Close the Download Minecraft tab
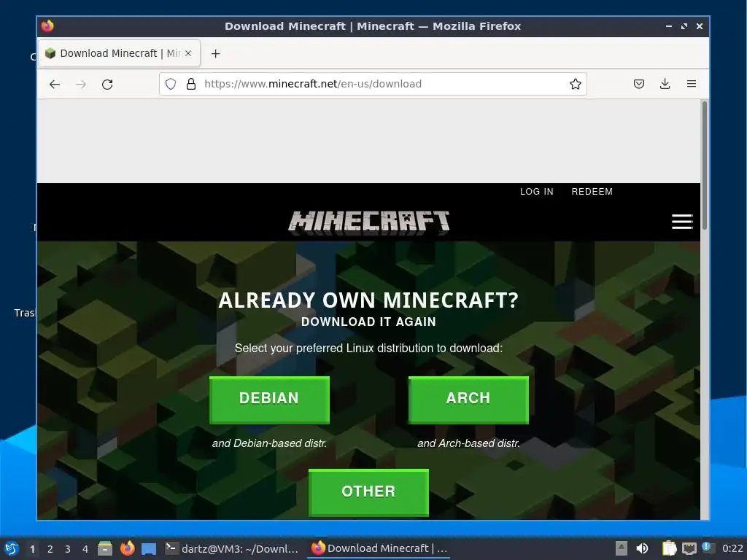 pos(188,53)
